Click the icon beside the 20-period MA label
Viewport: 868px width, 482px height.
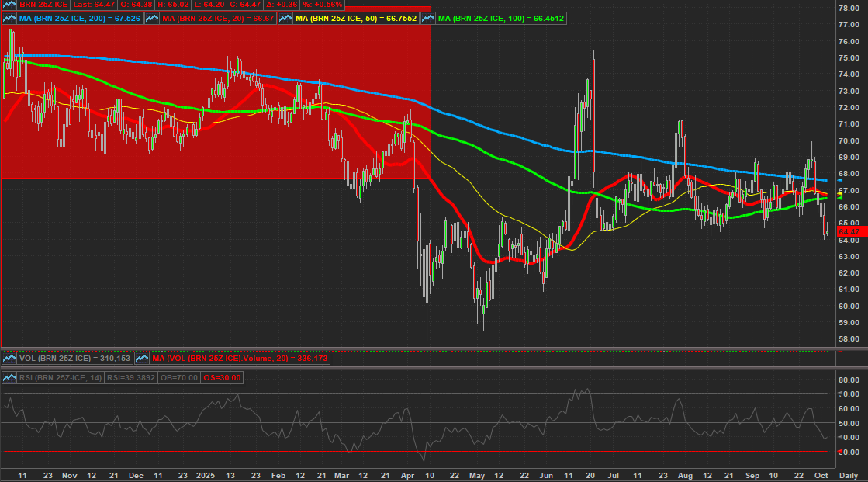(154, 17)
